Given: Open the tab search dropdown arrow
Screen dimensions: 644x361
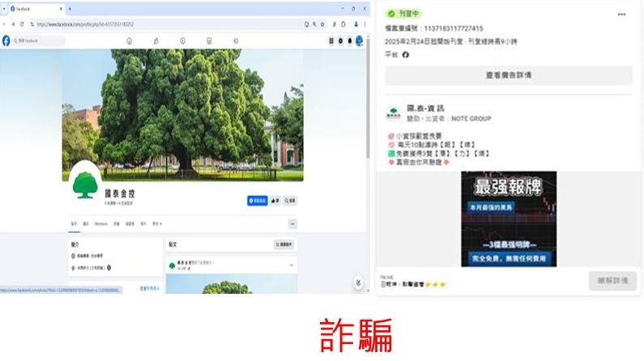Looking at the screenshot, I should click(4, 9).
